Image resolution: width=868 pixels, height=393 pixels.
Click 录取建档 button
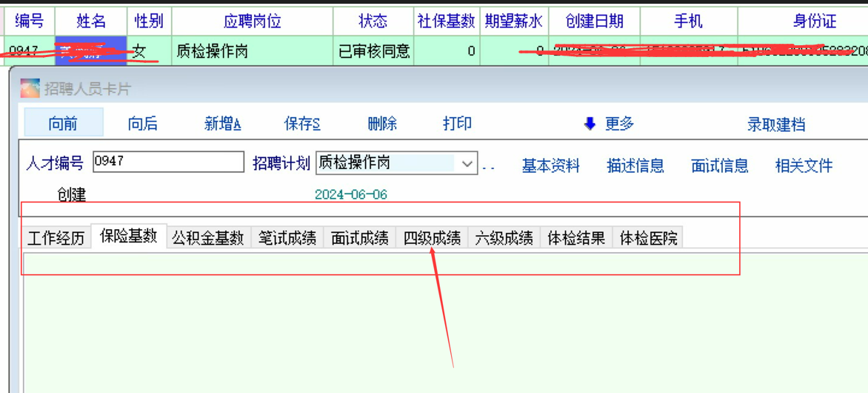click(775, 125)
